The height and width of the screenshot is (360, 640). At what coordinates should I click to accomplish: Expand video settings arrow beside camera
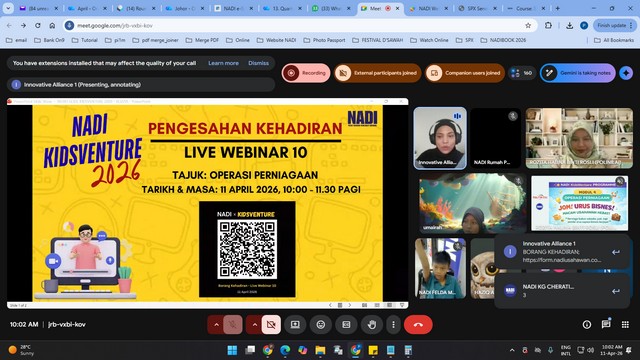point(254,325)
